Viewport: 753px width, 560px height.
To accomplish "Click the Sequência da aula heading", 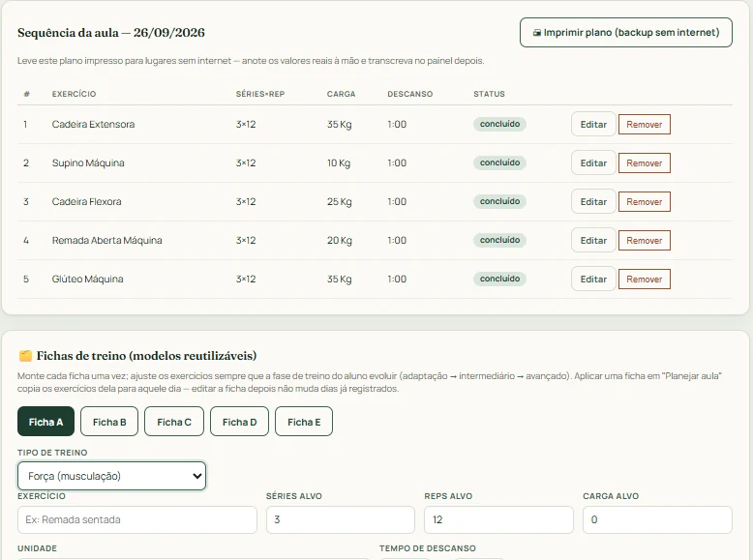I will [111, 33].
